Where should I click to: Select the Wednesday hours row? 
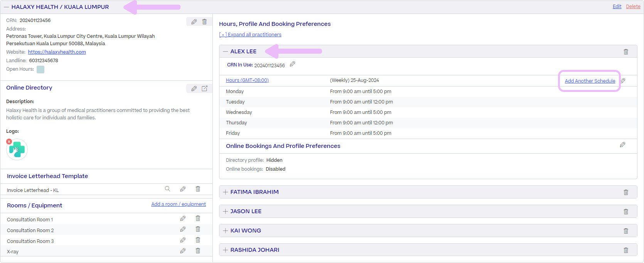428,112
